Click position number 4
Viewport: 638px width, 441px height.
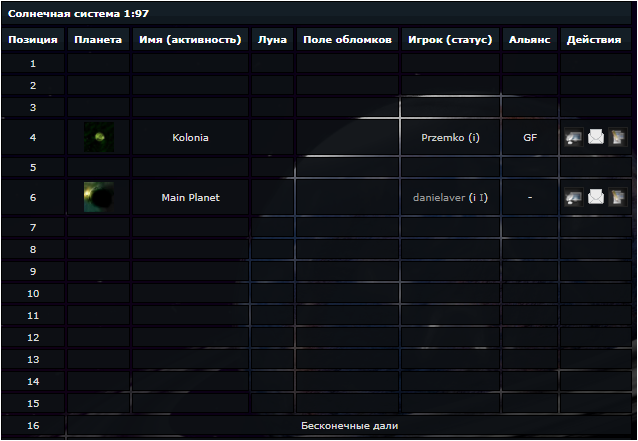[x=33, y=138]
